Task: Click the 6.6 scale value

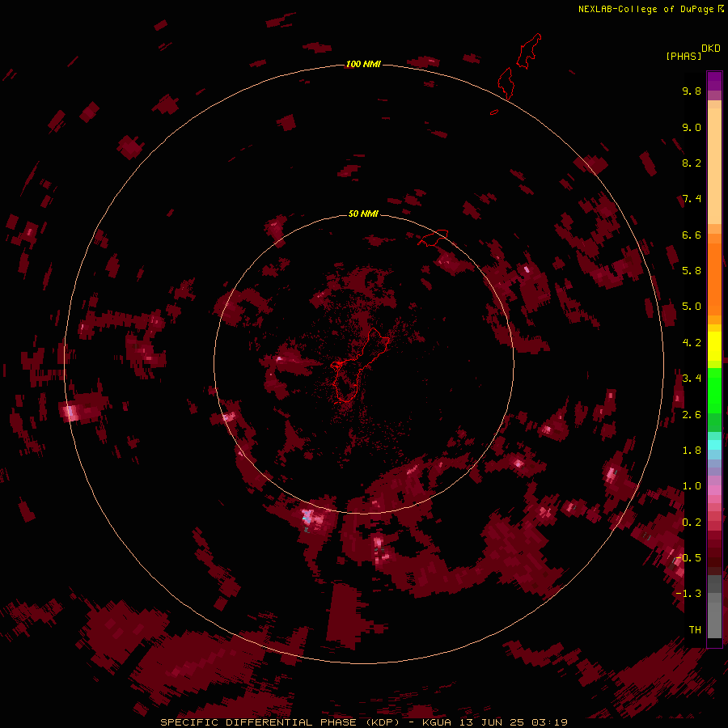Action: [x=692, y=235]
